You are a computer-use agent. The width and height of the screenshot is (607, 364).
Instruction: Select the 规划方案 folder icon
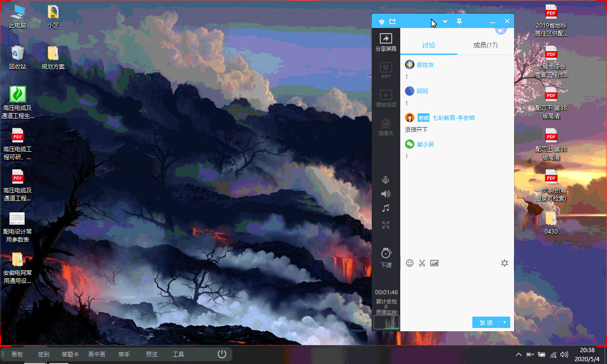click(53, 58)
